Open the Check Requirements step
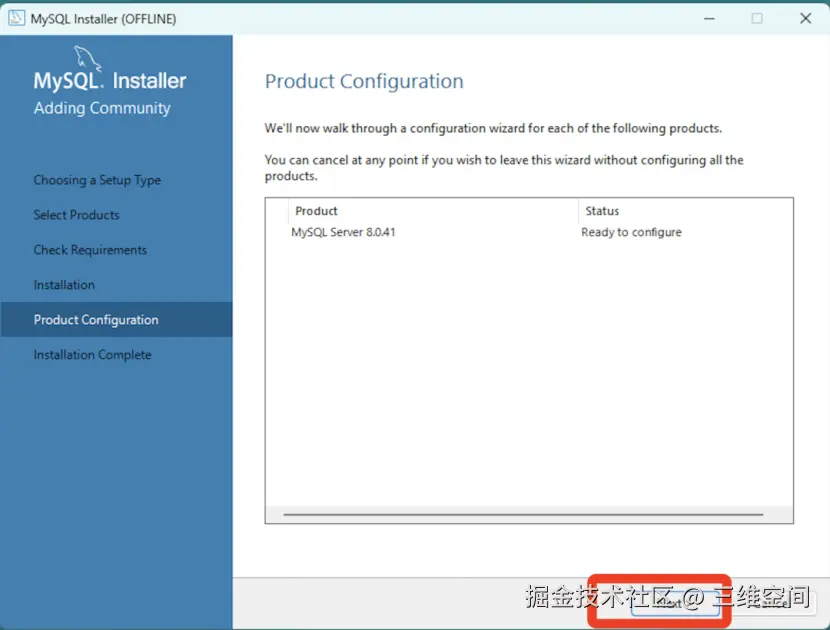 click(x=90, y=250)
